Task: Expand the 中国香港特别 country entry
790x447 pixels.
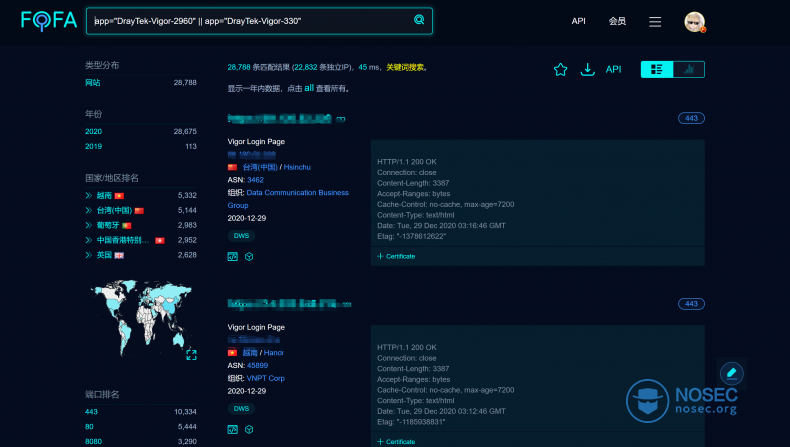Action: 89,240
